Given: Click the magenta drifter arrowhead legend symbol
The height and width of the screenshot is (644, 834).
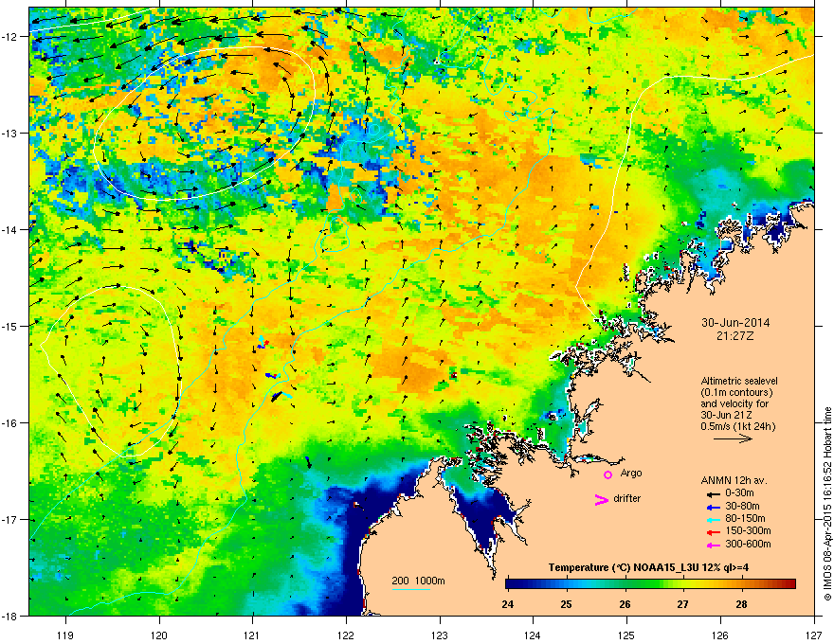Looking at the screenshot, I should [602, 499].
